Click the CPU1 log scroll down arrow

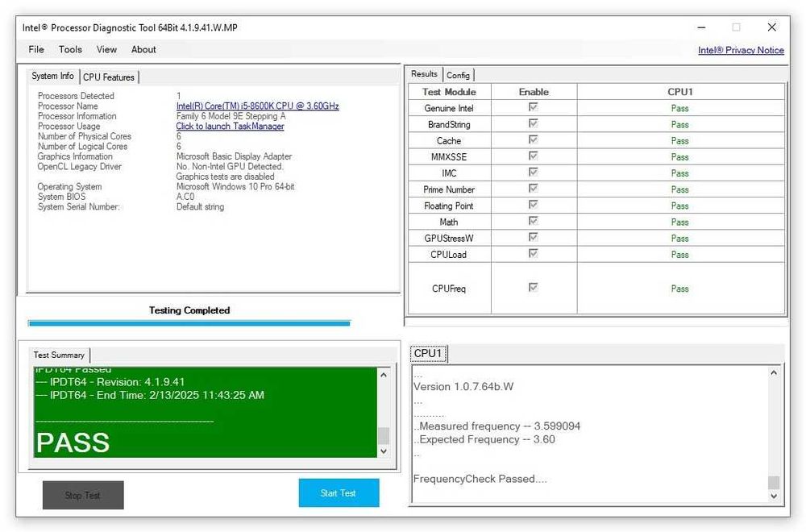pos(774,496)
